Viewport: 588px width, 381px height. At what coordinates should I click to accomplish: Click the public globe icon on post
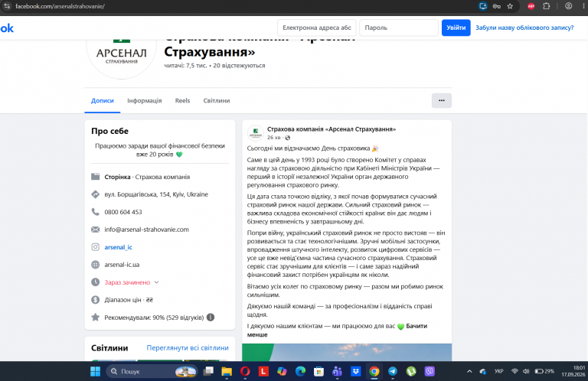tap(288, 138)
